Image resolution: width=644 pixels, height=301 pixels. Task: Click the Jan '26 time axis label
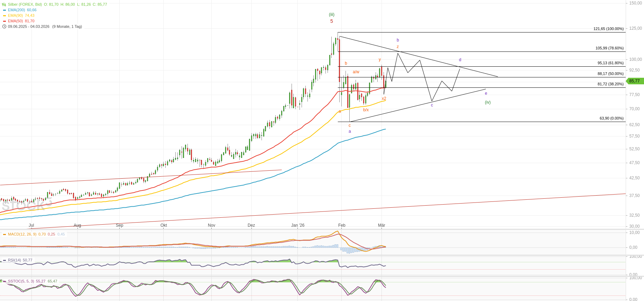click(298, 225)
